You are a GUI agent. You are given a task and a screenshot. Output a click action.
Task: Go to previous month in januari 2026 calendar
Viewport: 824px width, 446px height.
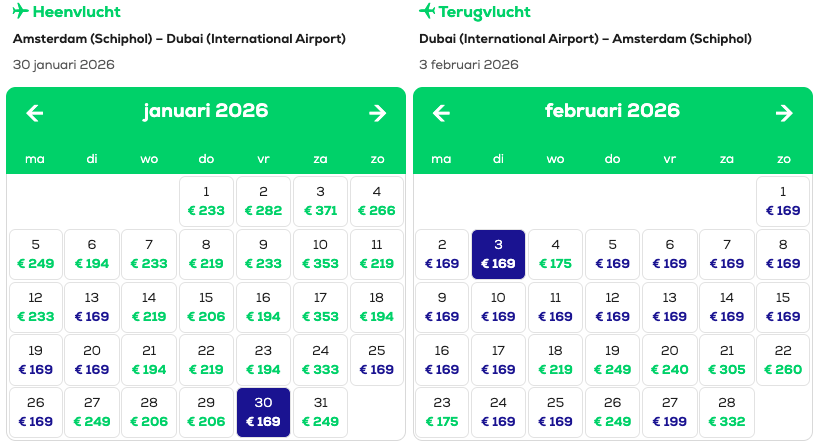tap(35, 113)
